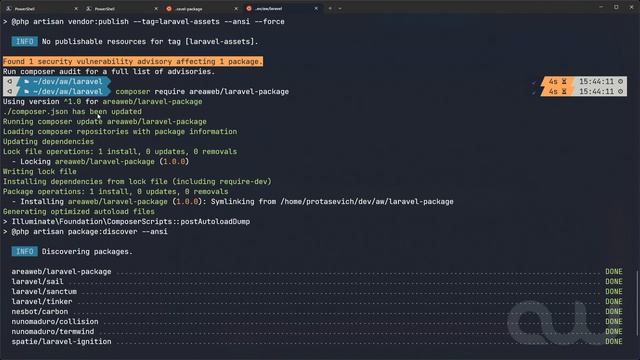This screenshot has height=360, width=640.
Task: Close the active '/aw/laravel' tab
Action: pos(316,9)
